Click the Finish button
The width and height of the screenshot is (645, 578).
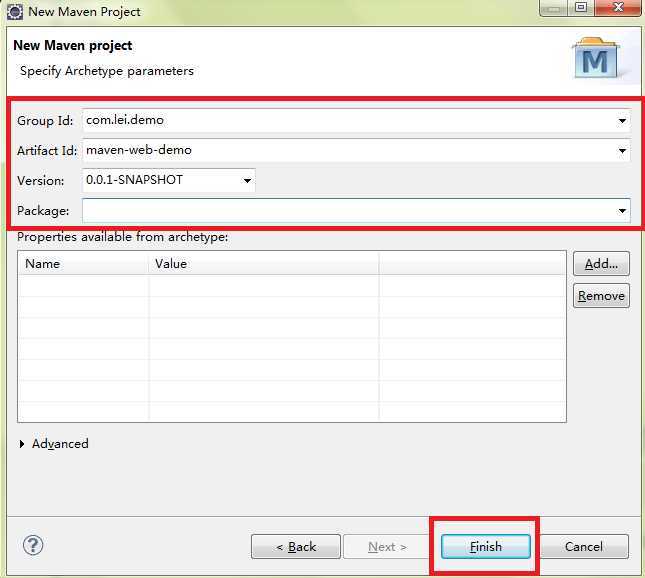coord(485,546)
